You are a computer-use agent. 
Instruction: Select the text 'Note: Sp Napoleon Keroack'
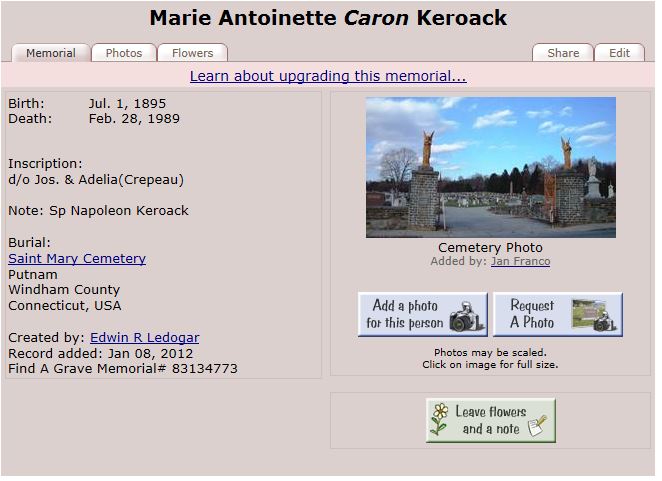(x=98, y=211)
